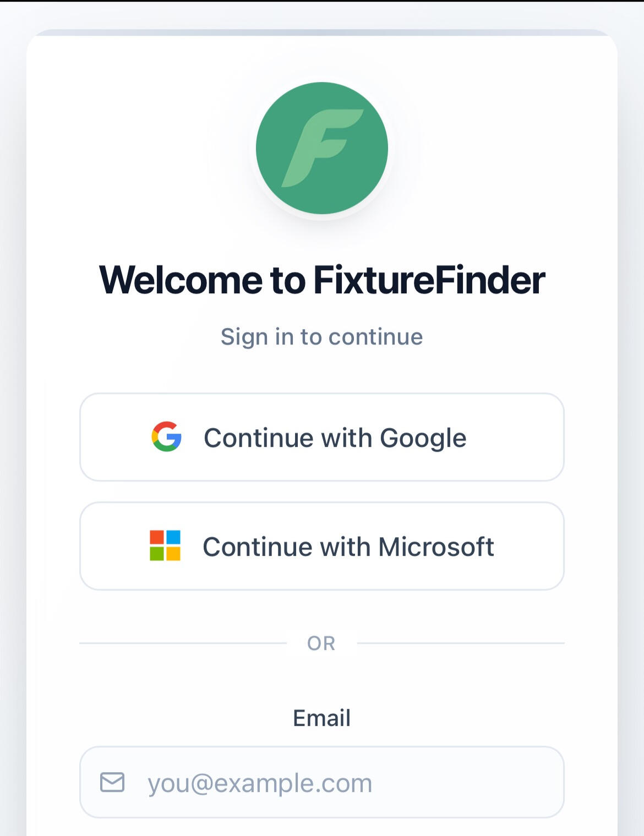Viewport: 644px width, 836px height.
Task: Click the Microsoft four-square logo icon
Action: [x=165, y=545]
